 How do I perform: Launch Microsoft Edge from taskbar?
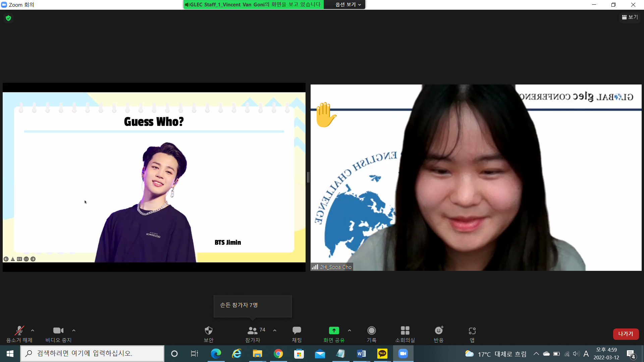pyautogui.click(x=216, y=354)
